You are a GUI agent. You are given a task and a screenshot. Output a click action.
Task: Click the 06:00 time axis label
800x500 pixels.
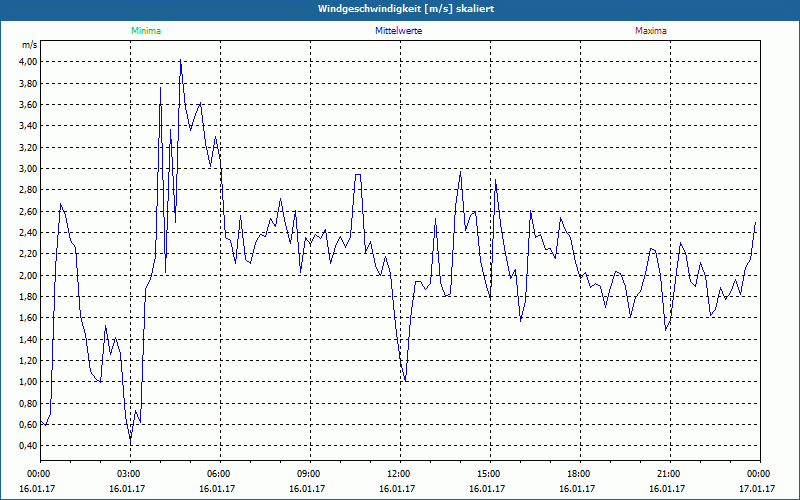point(220,474)
